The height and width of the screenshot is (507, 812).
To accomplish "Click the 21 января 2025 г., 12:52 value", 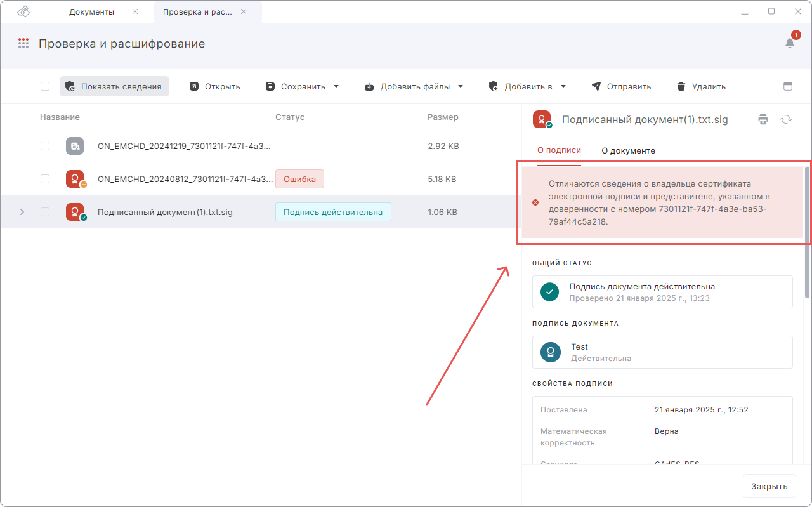I will coord(702,410).
